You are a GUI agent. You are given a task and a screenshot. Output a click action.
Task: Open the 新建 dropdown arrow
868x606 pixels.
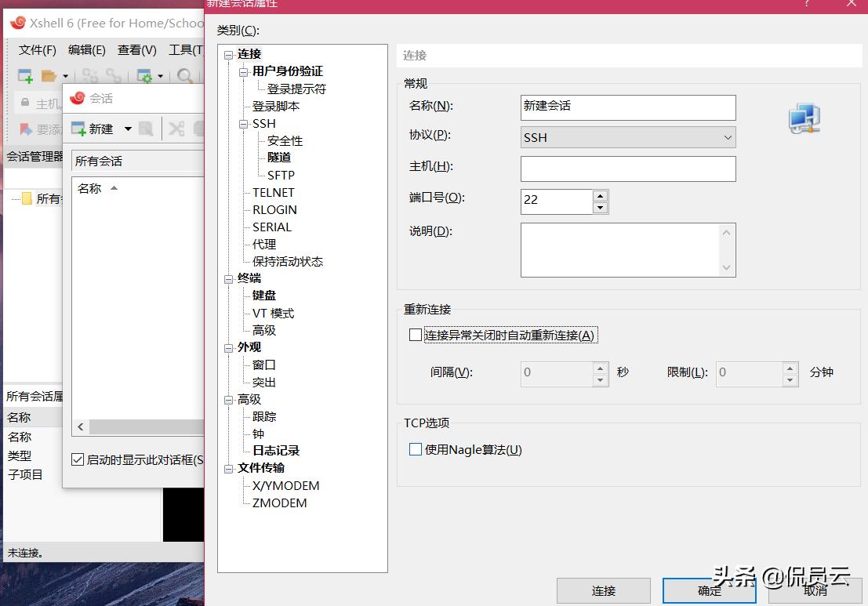[x=128, y=129]
